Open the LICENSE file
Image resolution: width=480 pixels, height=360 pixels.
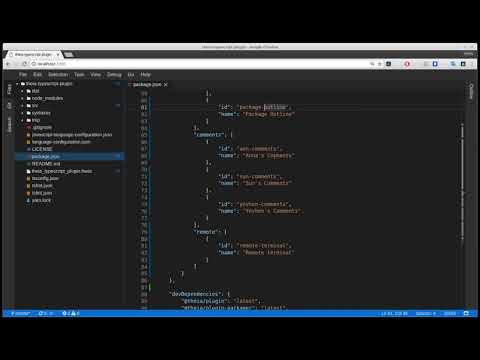click(x=42, y=149)
